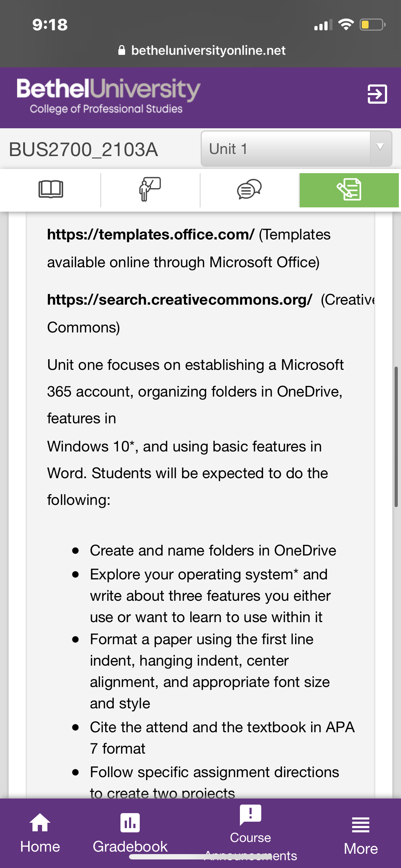Tap the 9:18 status bar clock
The height and width of the screenshot is (868, 401).
point(50,25)
